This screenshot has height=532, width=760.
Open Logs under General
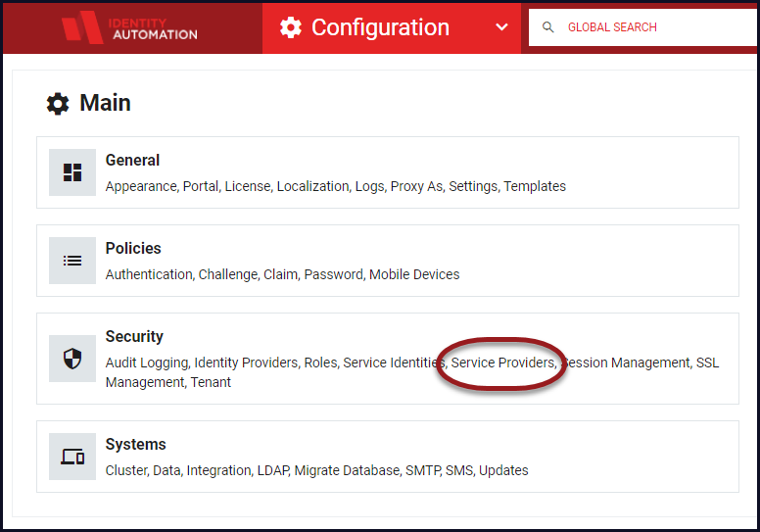[369, 187]
